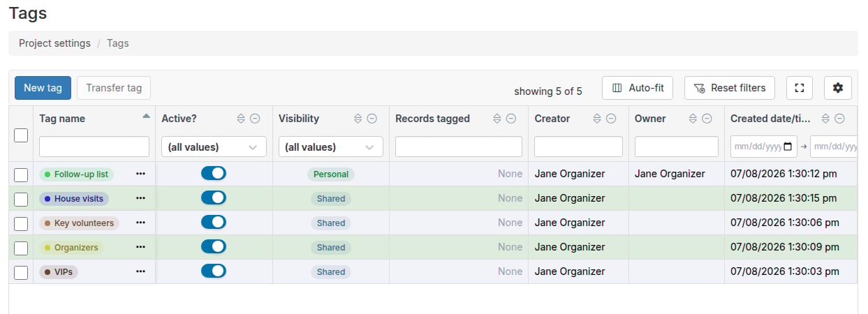The height and width of the screenshot is (314, 868).
Task: Sort by the Active? column arrows
Action: click(x=242, y=119)
